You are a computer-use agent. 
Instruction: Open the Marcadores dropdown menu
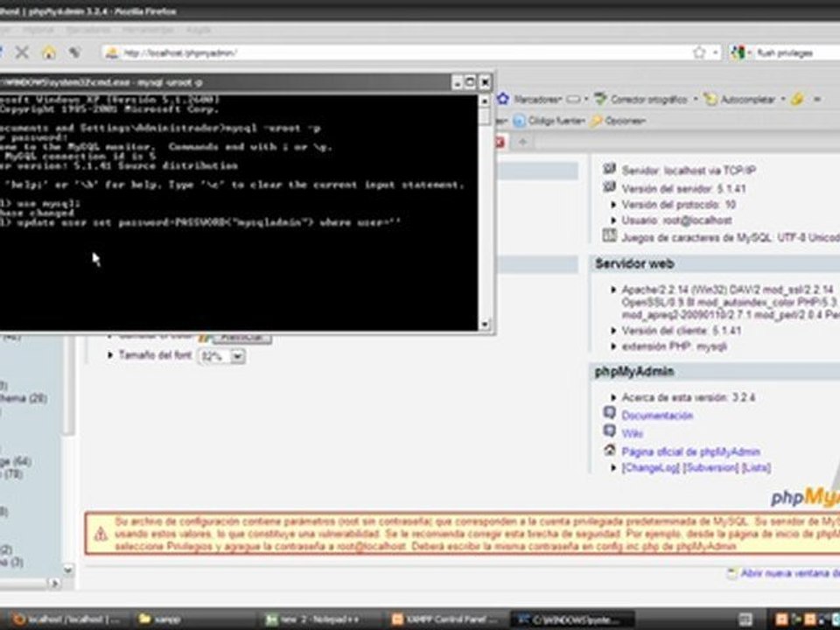point(537,99)
